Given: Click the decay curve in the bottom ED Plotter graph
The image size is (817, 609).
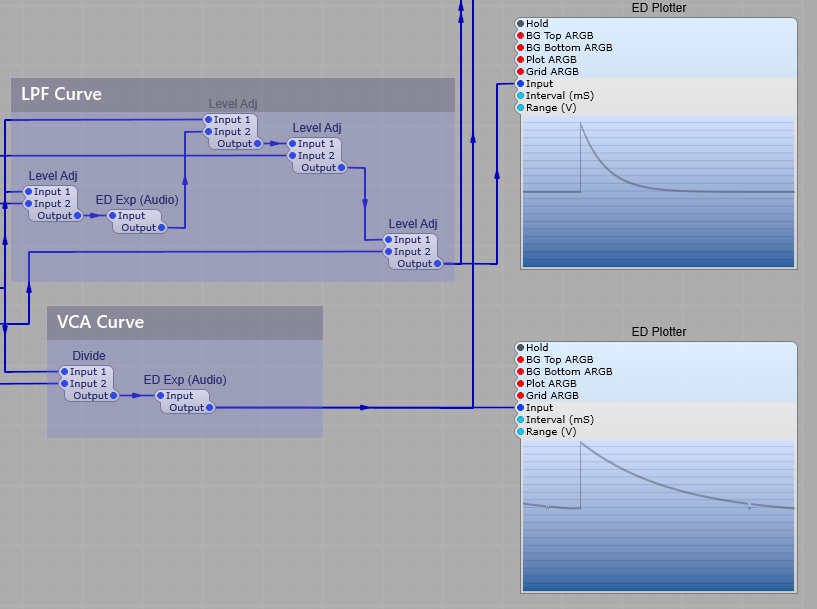Looking at the screenshot, I should pyautogui.click(x=640, y=480).
